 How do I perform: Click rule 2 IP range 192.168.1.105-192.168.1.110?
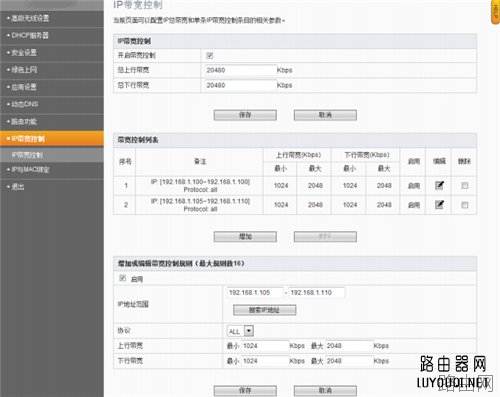200,201
